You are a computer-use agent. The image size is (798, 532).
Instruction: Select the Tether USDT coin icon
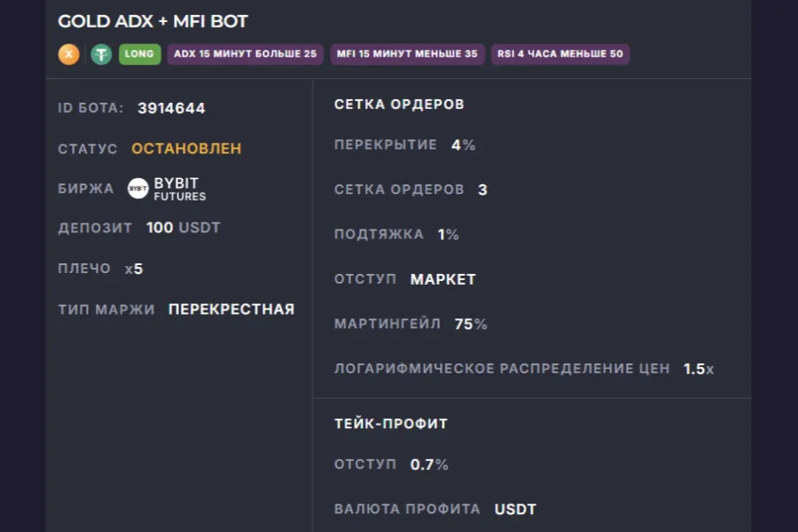click(102, 54)
